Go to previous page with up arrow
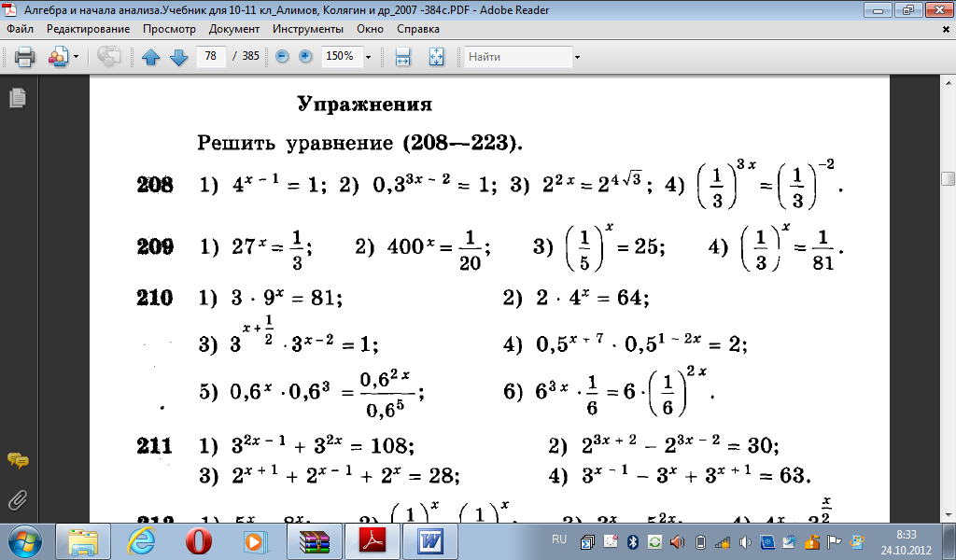This screenshot has height=560, width=956. coord(150,57)
